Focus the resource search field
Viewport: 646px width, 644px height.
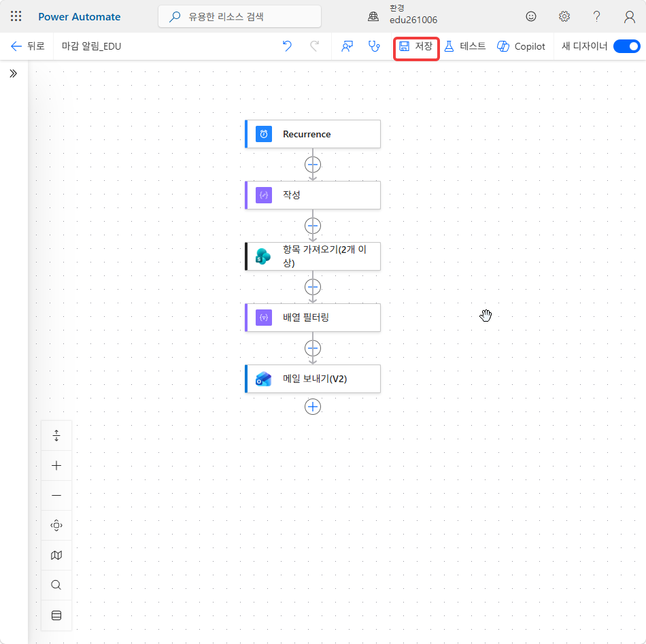point(239,16)
